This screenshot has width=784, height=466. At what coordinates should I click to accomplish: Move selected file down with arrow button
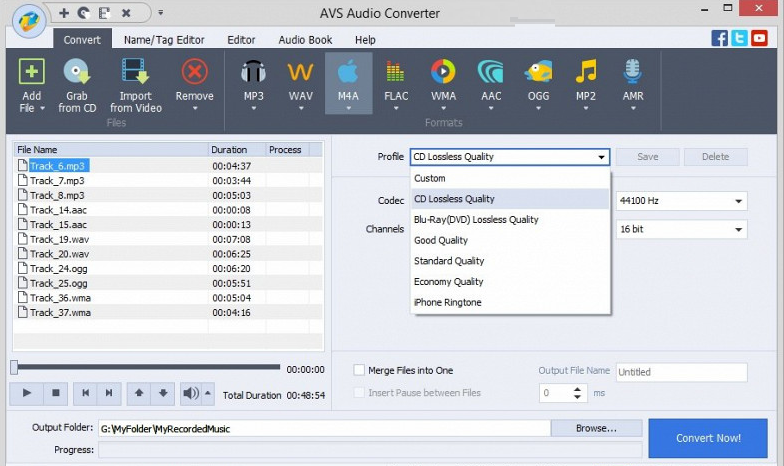coord(163,393)
